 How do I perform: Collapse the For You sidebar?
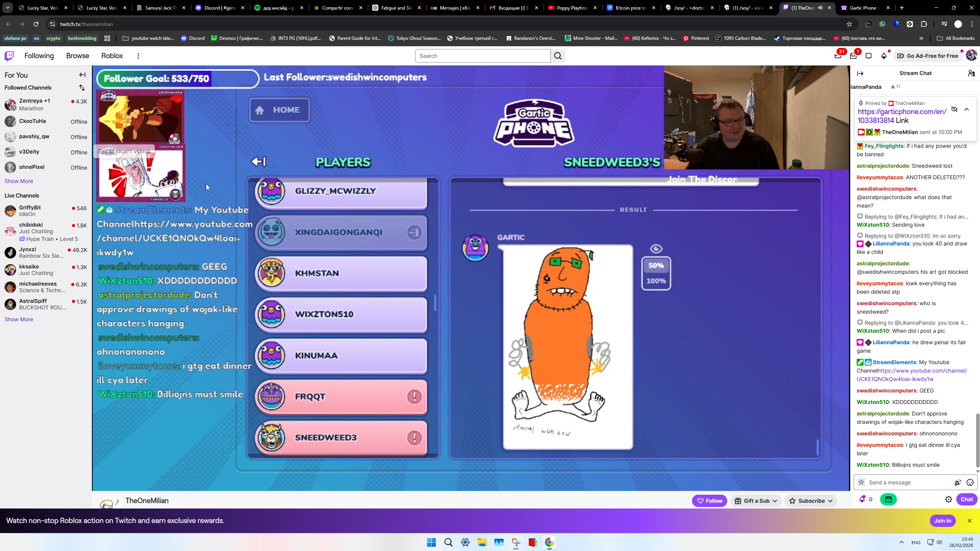[82, 75]
